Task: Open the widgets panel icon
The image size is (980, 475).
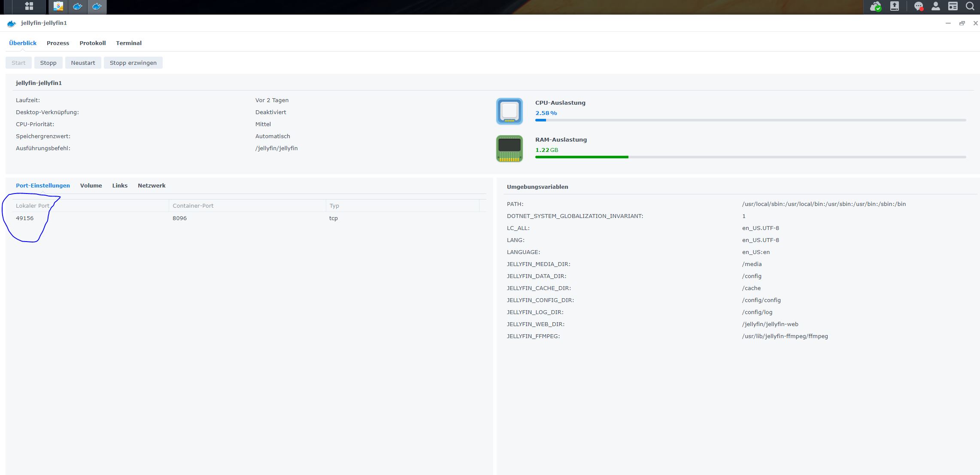Action: [x=953, y=6]
